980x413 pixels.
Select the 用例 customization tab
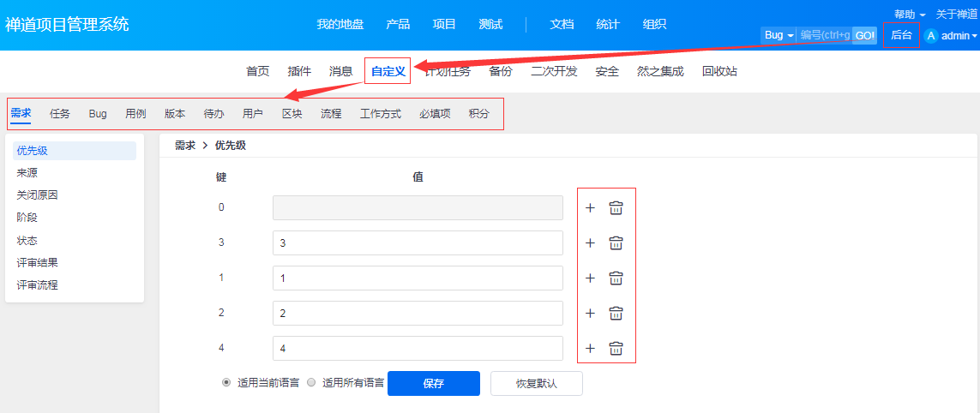pos(135,114)
